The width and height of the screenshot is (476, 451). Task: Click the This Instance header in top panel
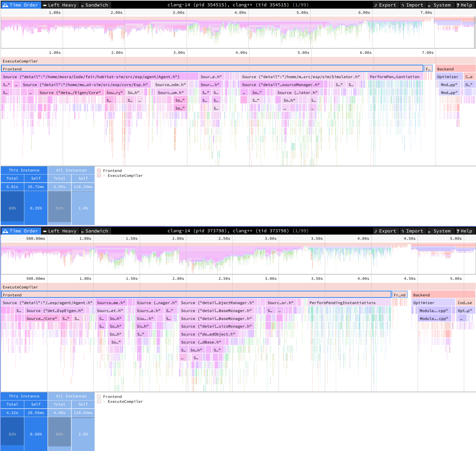pos(24,170)
